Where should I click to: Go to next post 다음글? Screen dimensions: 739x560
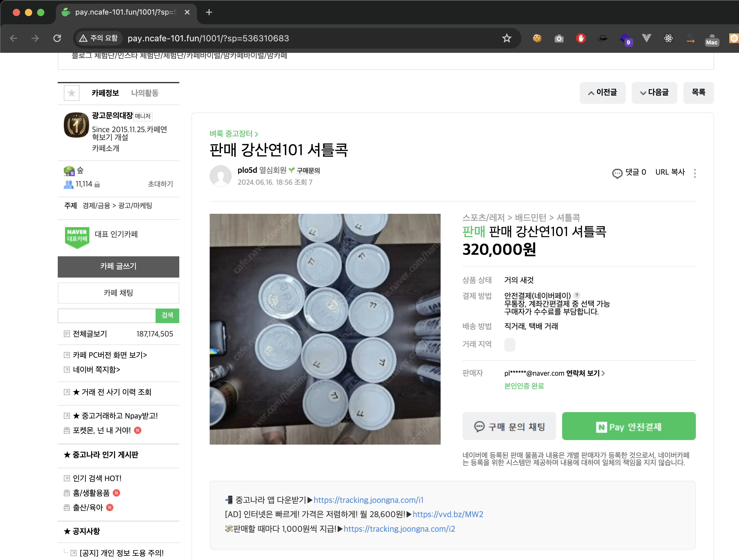[x=654, y=93]
